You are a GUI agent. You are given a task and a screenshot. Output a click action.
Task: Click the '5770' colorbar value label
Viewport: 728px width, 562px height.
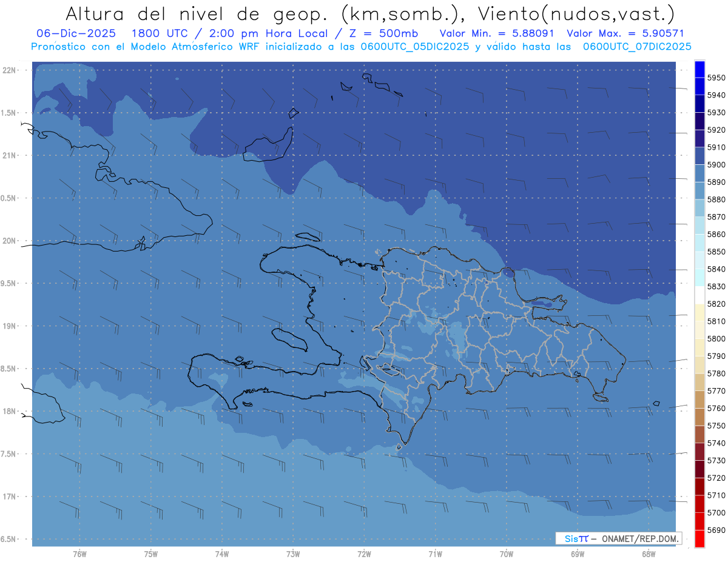tap(716, 391)
